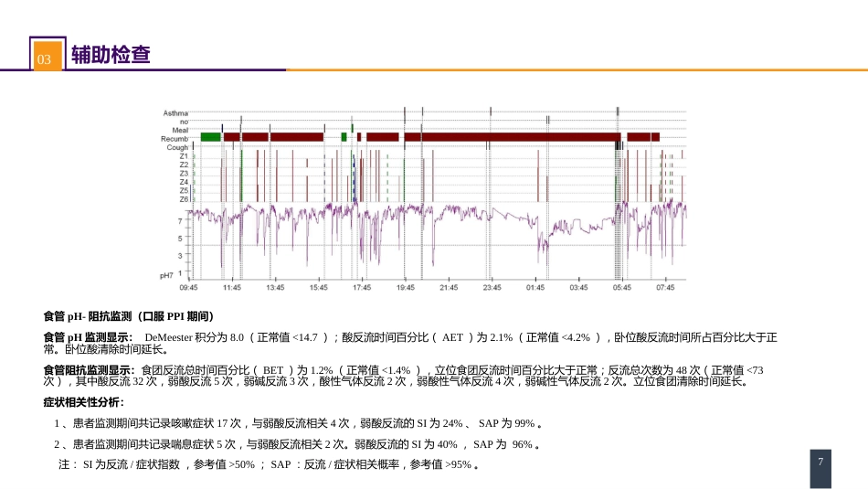The height and width of the screenshot is (489, 868).
Task: Click the text "SAP 为 99%"
Action: (x=507, y=424)
